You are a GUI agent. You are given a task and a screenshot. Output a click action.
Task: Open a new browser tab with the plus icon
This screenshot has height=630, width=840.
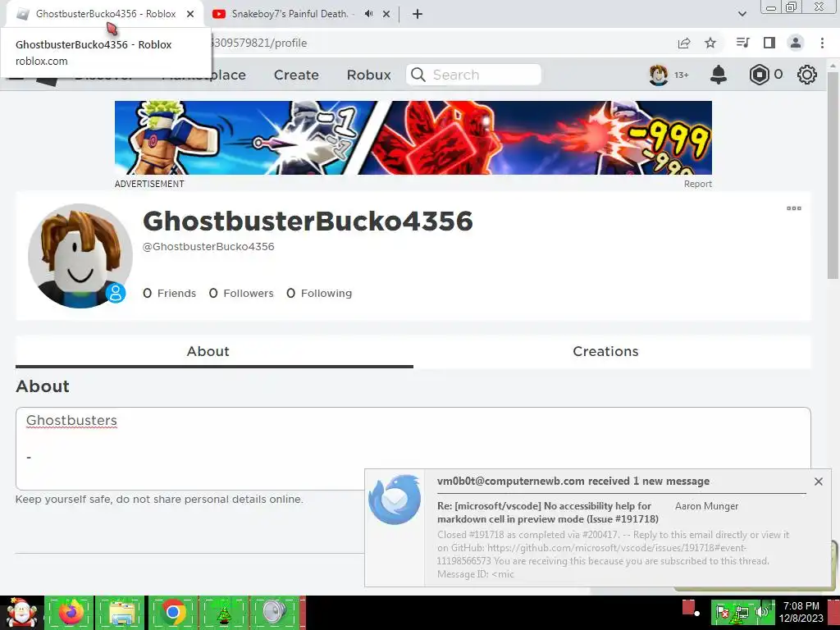tap(418, 14)
